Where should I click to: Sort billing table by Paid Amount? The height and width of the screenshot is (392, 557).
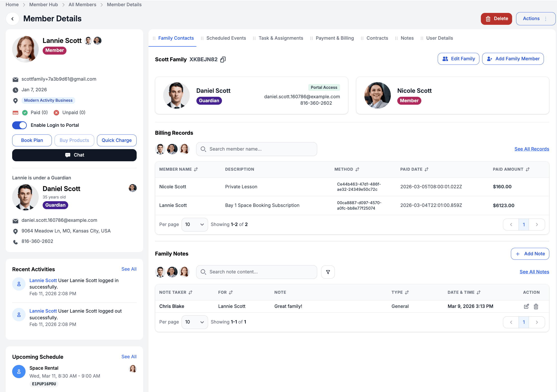click(527, 169)
